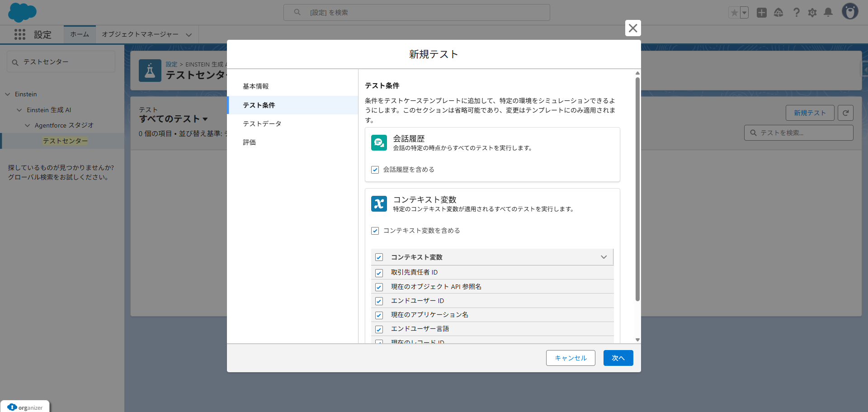
Task: Uncheck 会話履歴を含める checkbox
Action: point(375,170)
